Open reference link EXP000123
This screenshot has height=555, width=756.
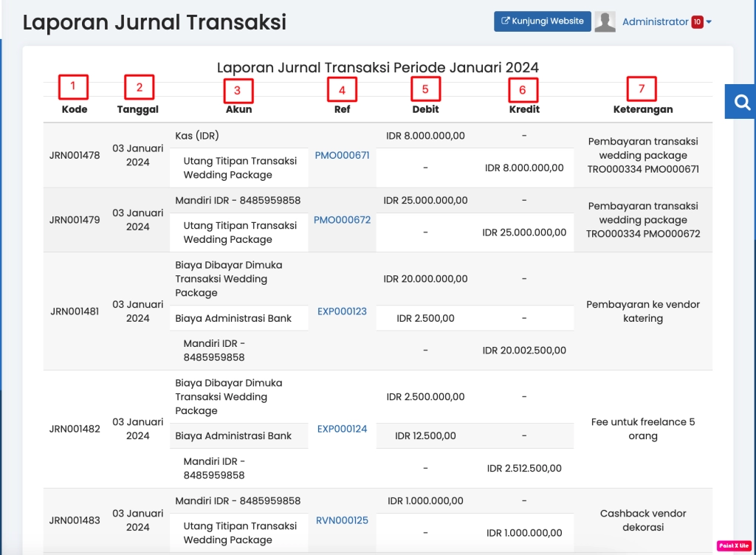coord(342,311)
